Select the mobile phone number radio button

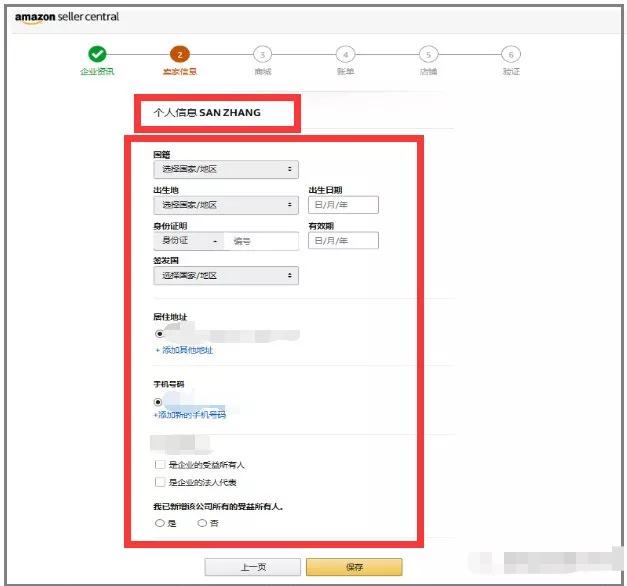[158, 402]
